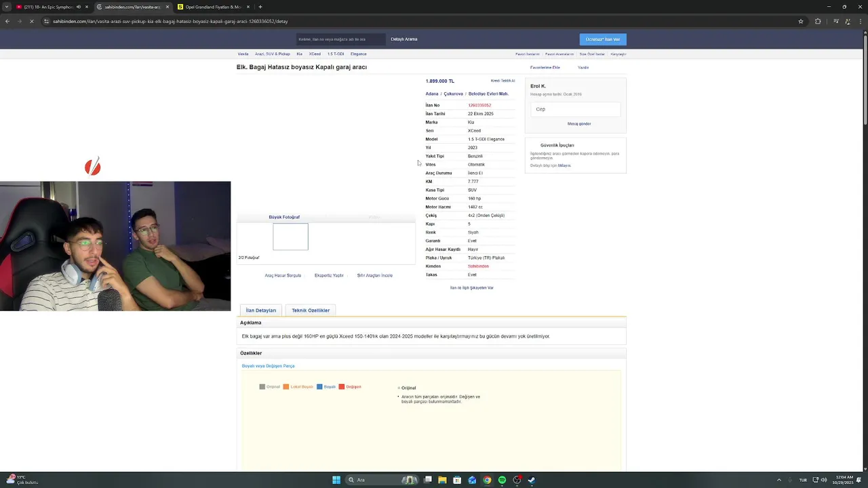This screenshot has height=488, width=868.
Task: Click the listing number 1260336052
Action: (479, 105)
